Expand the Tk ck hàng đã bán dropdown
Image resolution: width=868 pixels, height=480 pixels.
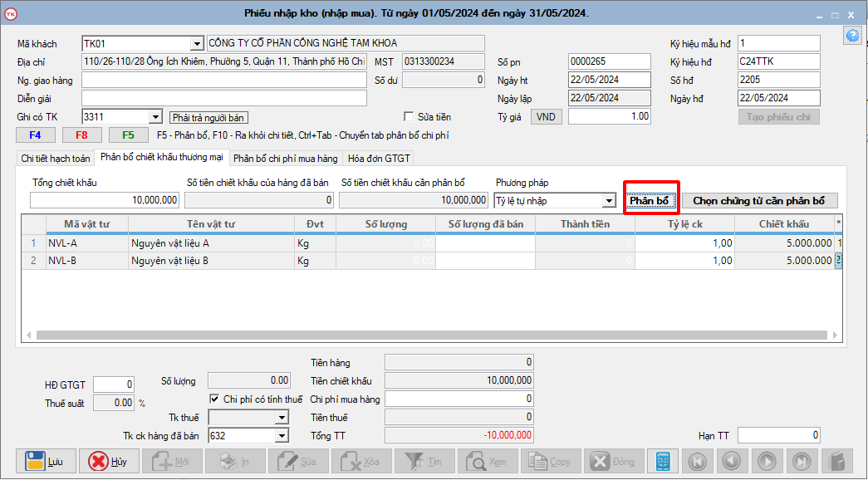point(281,436)
